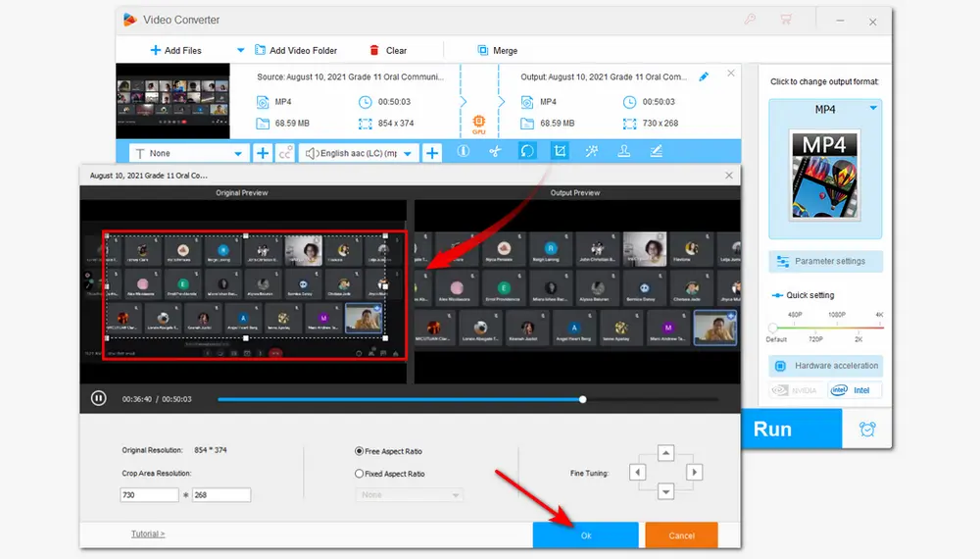Pause the video preview playback

(x=99, y=399)
